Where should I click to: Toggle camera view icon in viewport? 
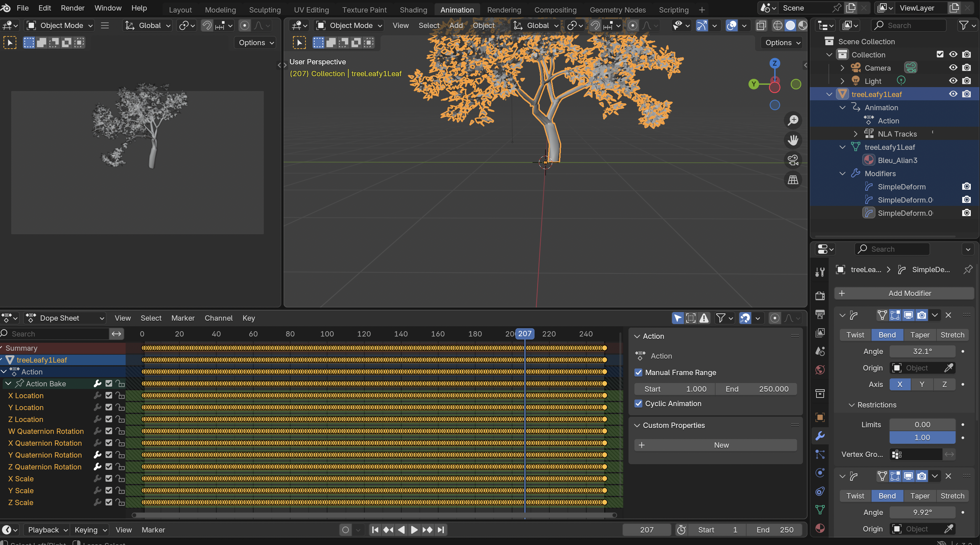click(x=793, y=160)
